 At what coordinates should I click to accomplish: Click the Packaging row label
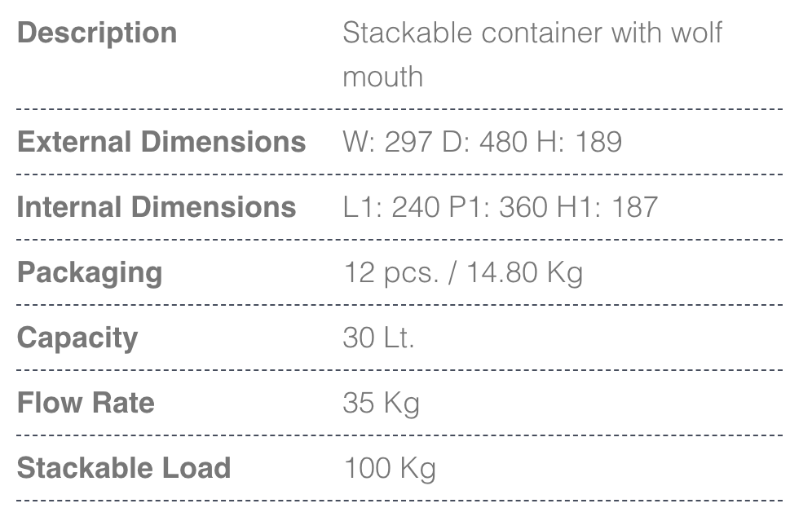click(x=90, y=272)
